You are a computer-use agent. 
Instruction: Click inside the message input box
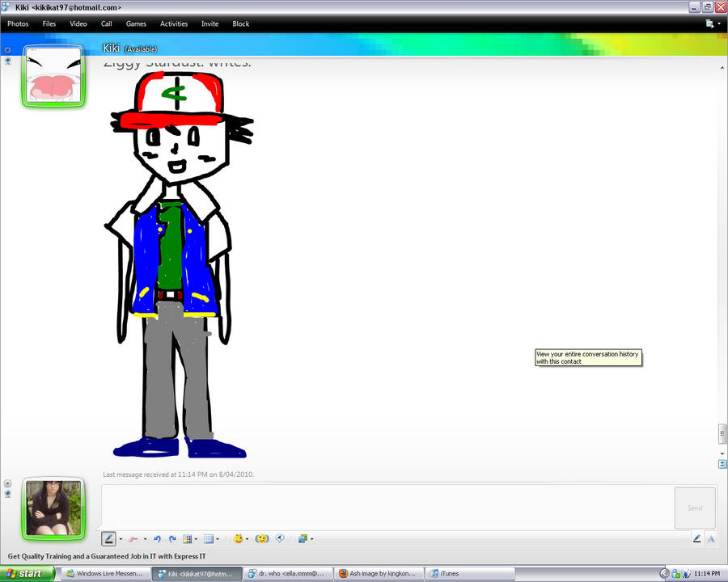pyautogui.click(x=387, y=507)
